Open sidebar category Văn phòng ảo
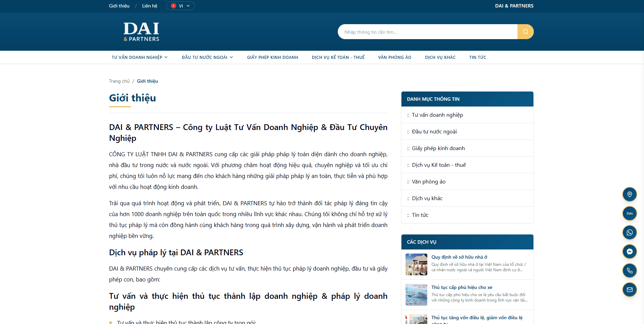 [x=467, y=182]
